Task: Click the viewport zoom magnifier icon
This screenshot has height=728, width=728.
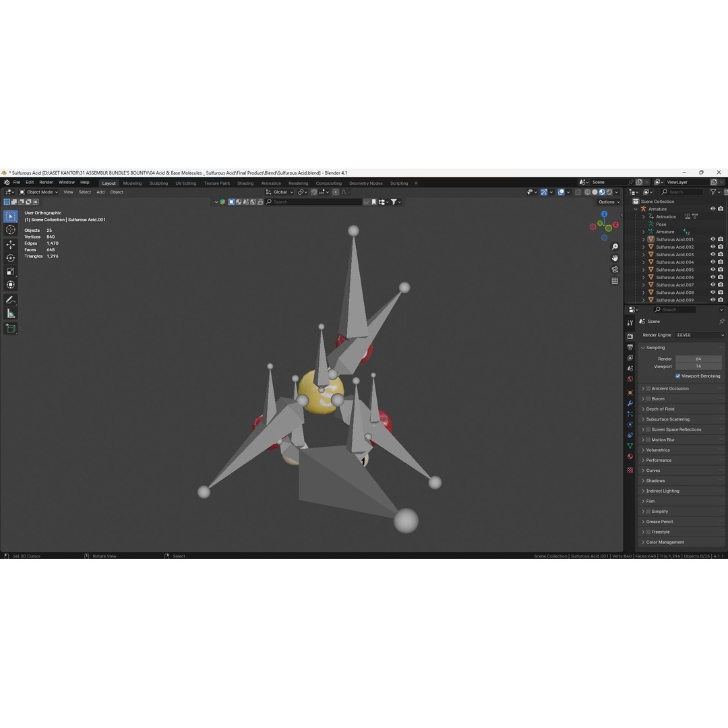Action: coord(615,247)
